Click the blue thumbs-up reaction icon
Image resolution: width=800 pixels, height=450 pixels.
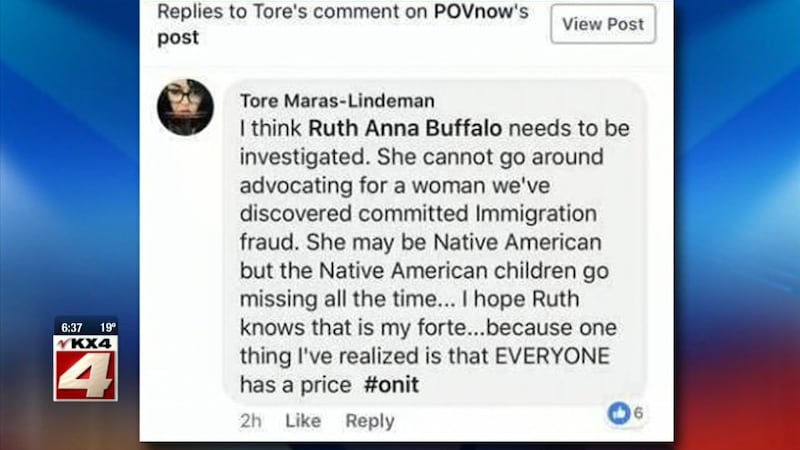coord(619,413)
